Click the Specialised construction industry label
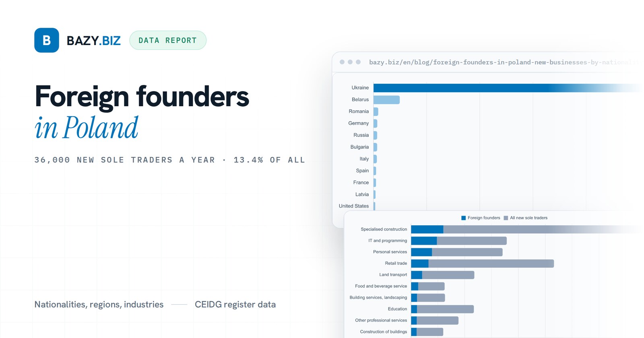 coord(384,229)
